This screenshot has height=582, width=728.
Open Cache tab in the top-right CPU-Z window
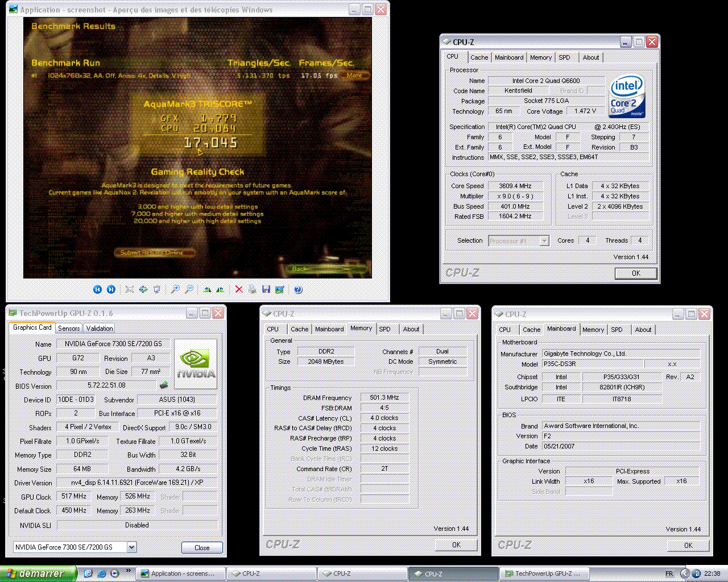[x=479, y=57]
